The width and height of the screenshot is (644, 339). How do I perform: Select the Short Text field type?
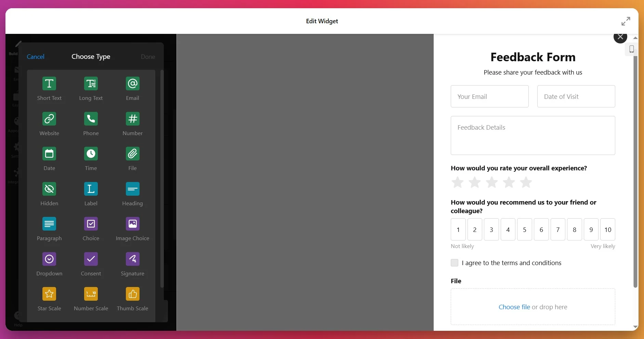pos(49,88)
